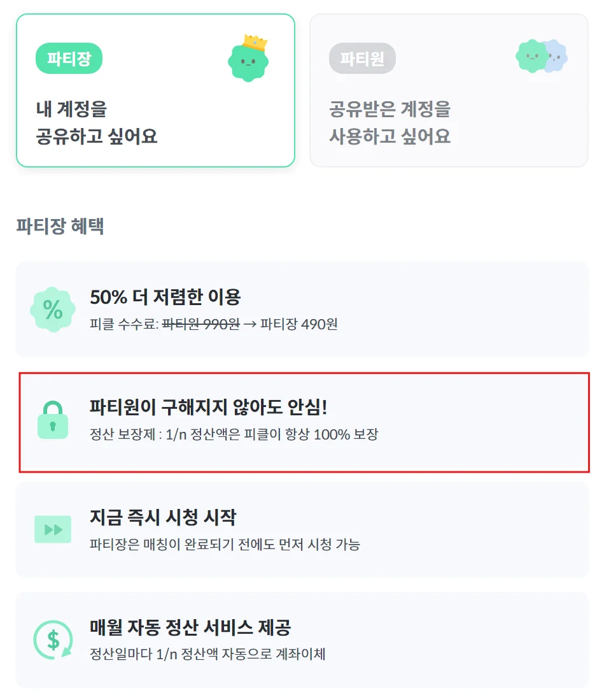604x700 pixels.
Task: Click the green padlock icon
Action: [53, 420]
